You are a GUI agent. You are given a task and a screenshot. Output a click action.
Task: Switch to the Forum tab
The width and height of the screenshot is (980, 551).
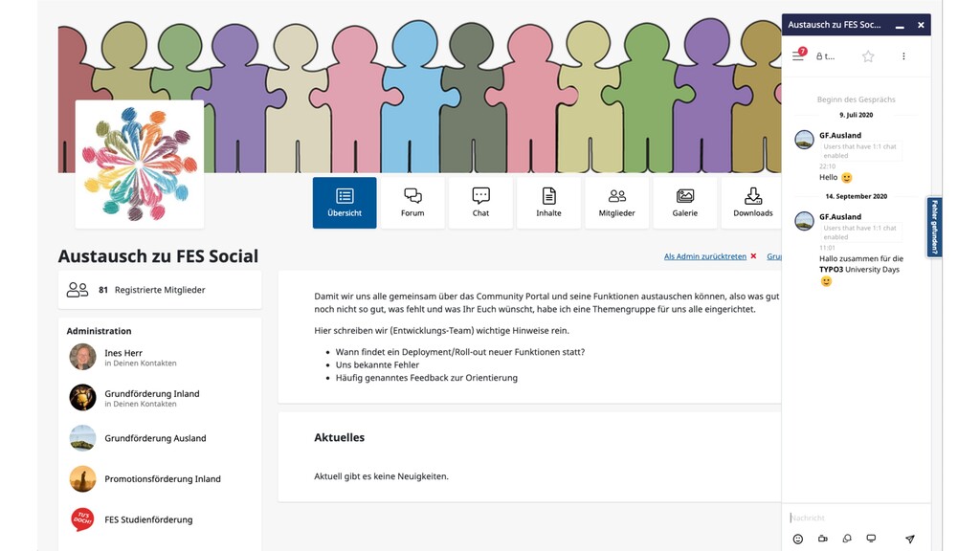click(x=412, y=203)
